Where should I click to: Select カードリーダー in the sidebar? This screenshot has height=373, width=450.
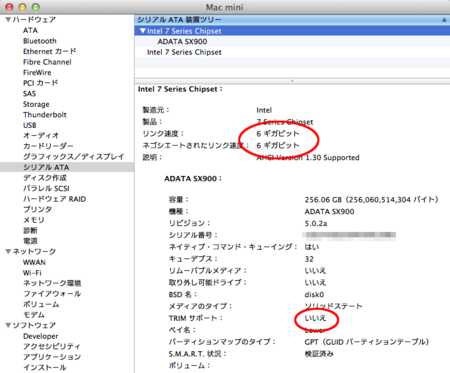[48, 146]
